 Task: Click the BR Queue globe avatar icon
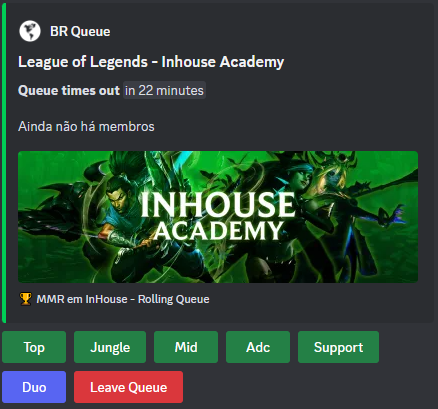click(x=30, y=31)
